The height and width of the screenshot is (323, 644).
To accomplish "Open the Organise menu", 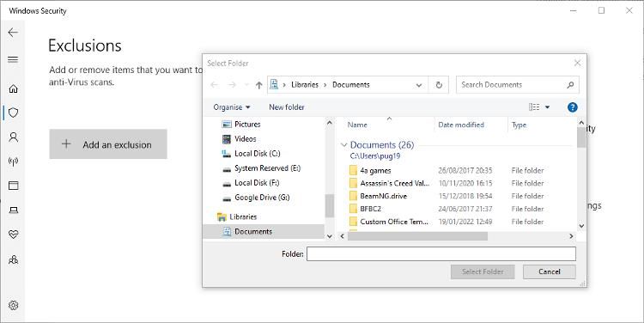I will click(232, 107).
